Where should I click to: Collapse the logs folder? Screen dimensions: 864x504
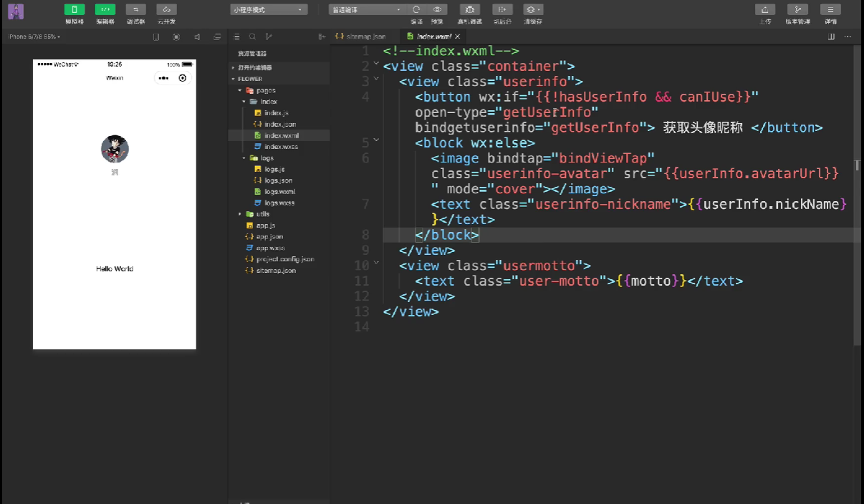click(279, 157)
